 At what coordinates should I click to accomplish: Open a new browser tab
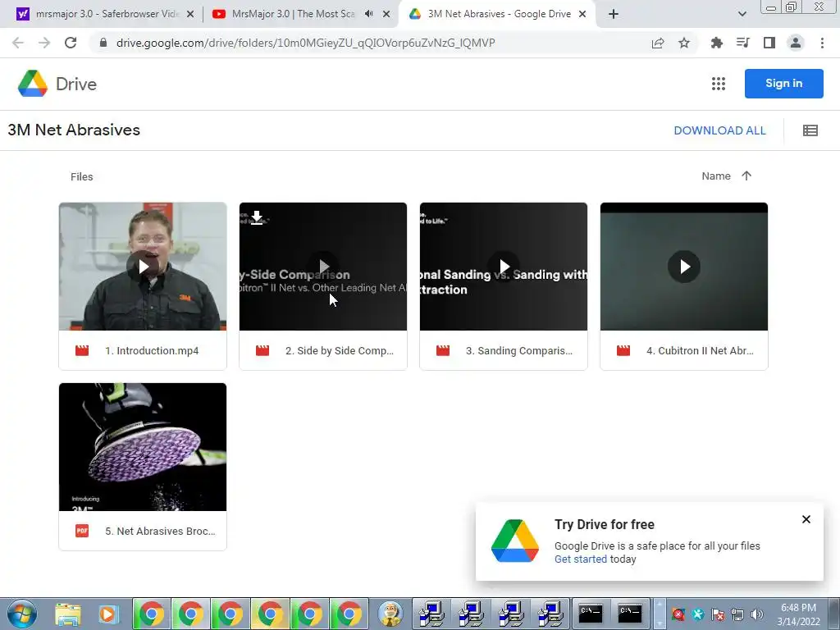coord(614,15)
